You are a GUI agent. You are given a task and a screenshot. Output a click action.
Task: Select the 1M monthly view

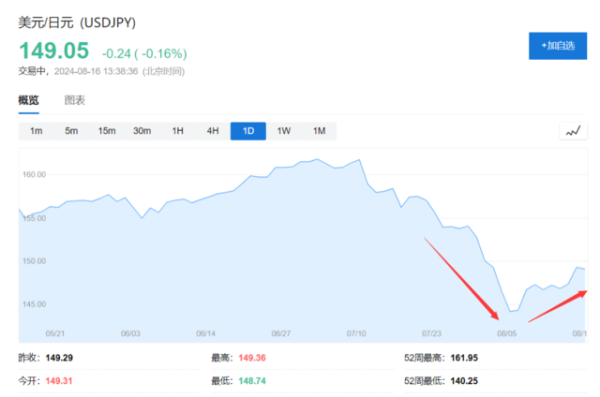(319, 131)
